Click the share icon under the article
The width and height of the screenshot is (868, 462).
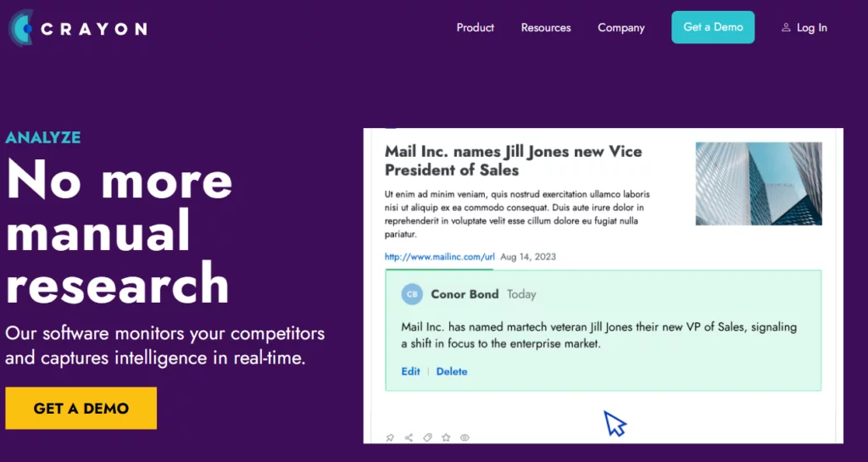[x=409, y=438]
